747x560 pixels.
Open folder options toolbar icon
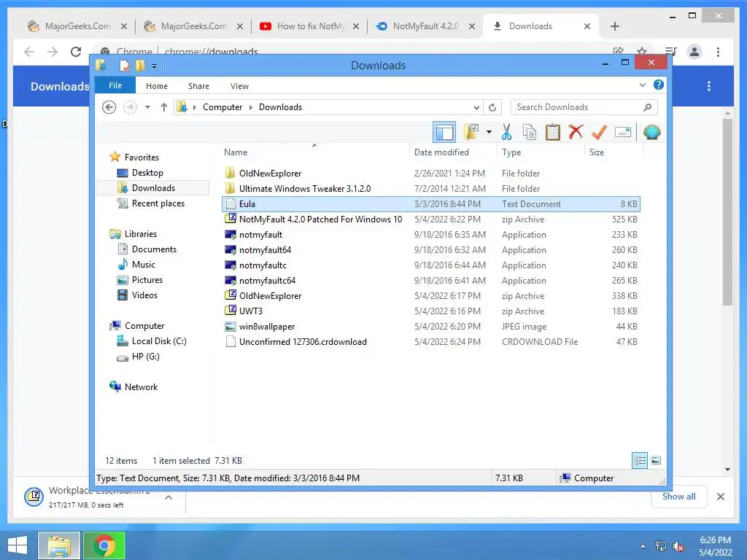click(x=471, y=132)
